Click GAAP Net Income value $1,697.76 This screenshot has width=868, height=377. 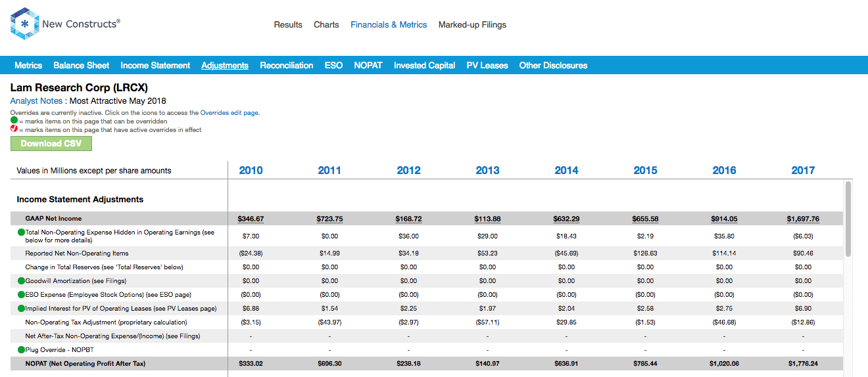(x=803, y=219)
